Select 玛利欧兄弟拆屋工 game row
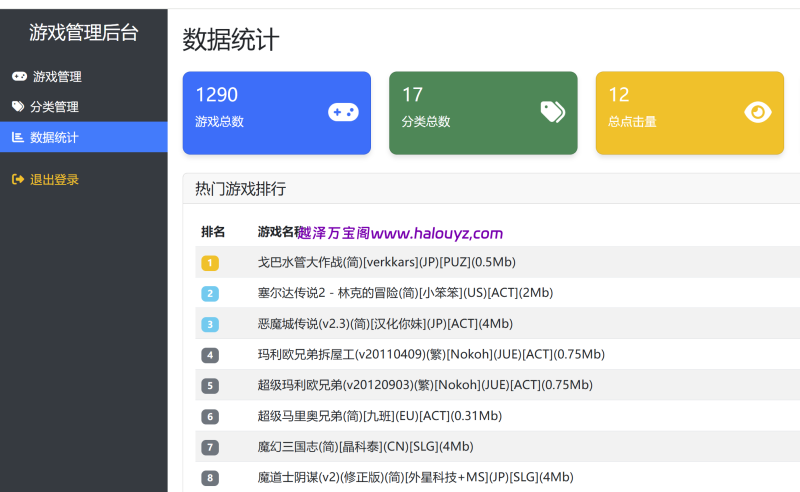Image resolution: width=800 pixels, height=492 pixels. click(497, 354)
